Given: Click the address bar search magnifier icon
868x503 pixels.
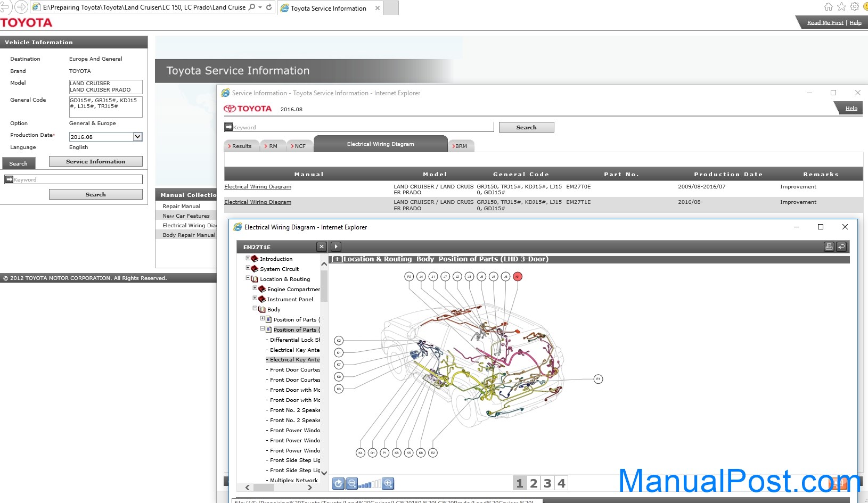Looking at the screenshot, I should click(x=252, y=7).
